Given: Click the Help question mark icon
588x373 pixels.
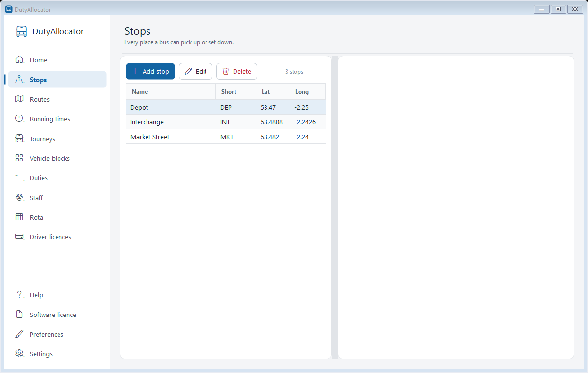Looking at the screenshot, I should point(20,295).
